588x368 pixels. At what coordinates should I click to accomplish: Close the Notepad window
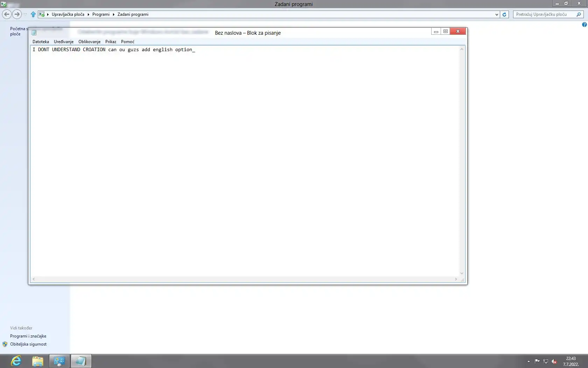click(458, 31)
